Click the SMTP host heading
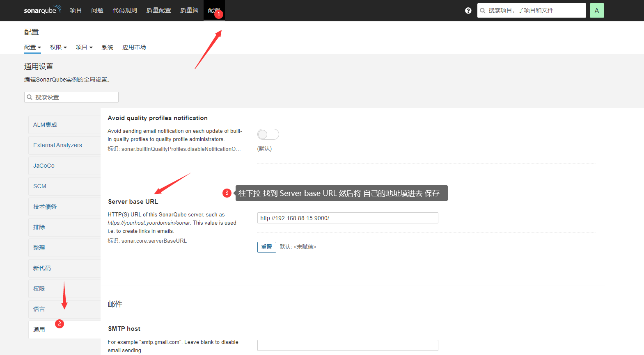Screen dimensions: 644x355 click(x=124, y=329)
